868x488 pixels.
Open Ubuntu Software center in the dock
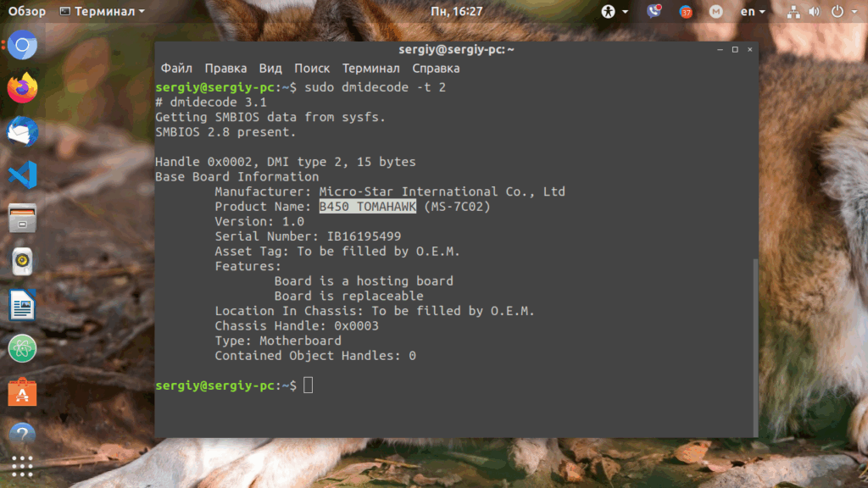click(22, 391)
